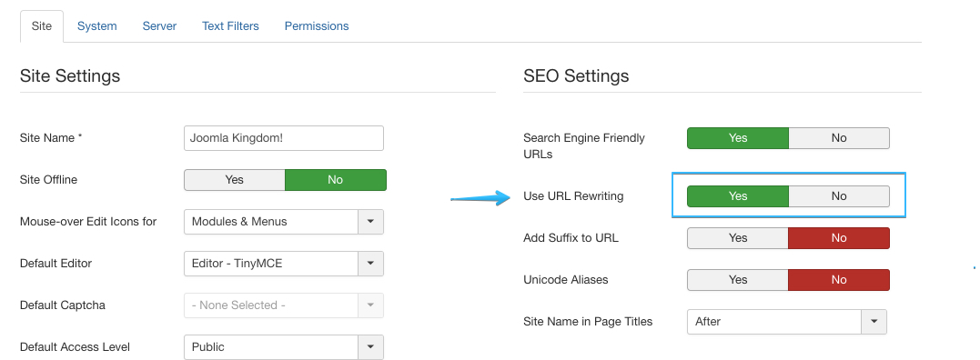Enable Add Suffix to URL

(737, 237)
